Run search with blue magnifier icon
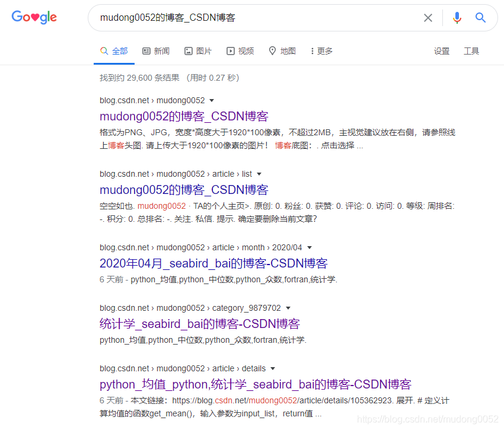504x430 pixels. (480, 18)
